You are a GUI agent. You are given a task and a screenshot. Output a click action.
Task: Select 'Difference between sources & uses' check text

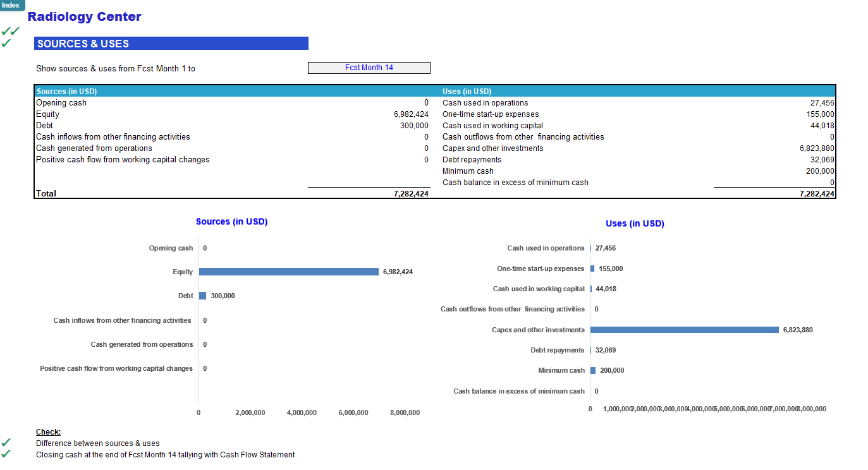pos(98,443)
